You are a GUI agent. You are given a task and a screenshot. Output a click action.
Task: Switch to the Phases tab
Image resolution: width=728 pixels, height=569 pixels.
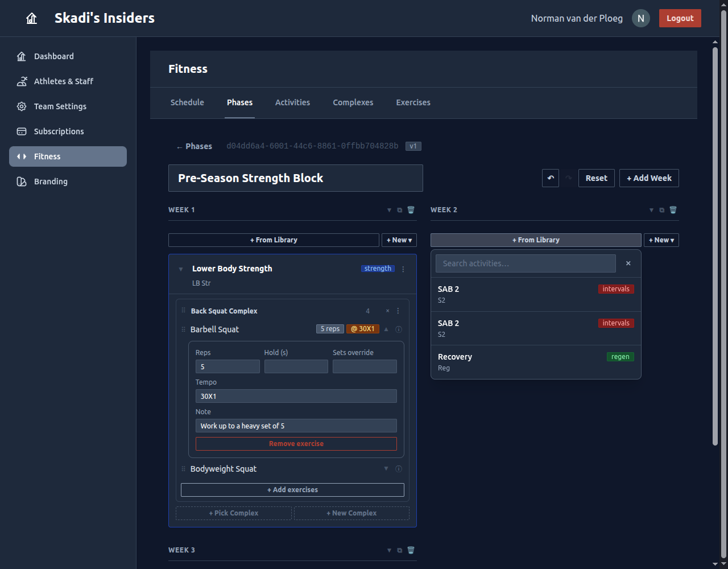[x=239, y=102]
